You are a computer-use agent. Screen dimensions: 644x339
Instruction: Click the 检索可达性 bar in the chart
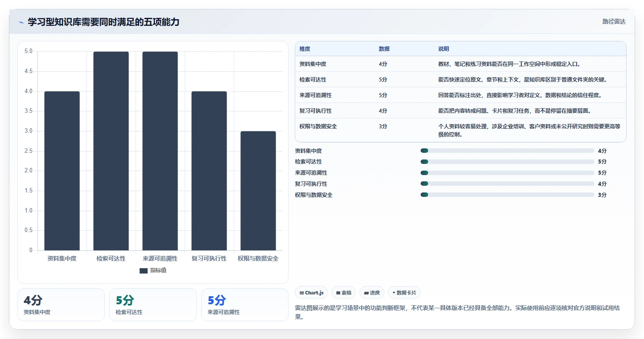click(111, 151)
